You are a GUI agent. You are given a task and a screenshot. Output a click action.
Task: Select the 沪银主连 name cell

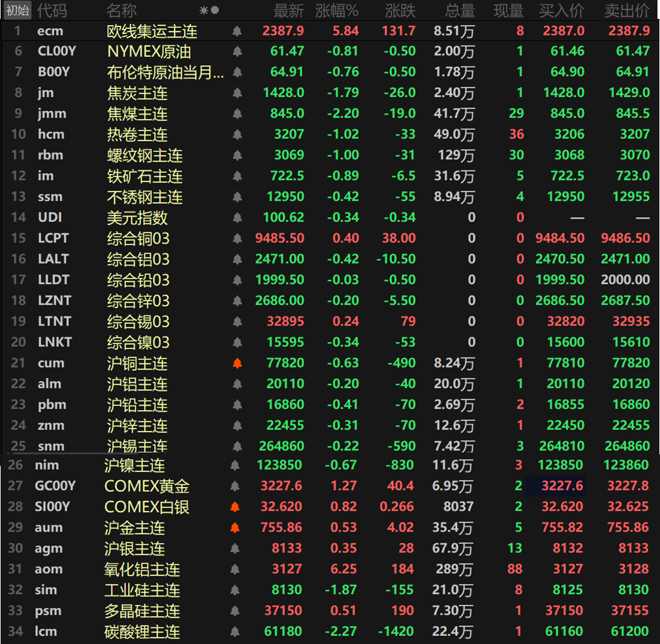(x=135, y=548)
